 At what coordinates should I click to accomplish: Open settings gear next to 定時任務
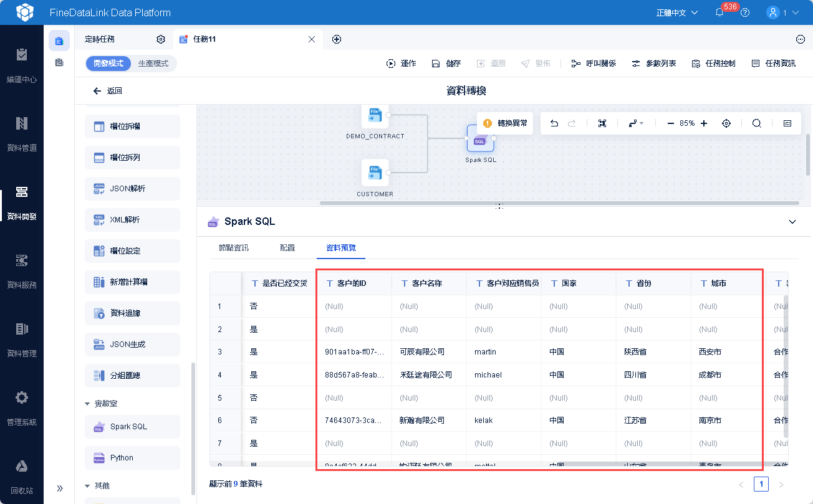161,39
